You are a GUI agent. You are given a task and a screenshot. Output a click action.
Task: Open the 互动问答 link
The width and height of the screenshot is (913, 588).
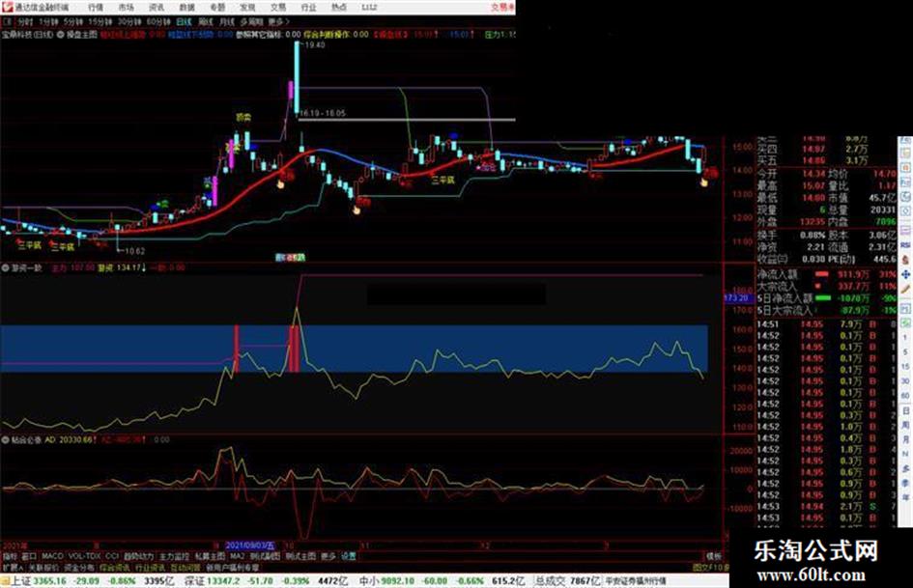(185, 568)
